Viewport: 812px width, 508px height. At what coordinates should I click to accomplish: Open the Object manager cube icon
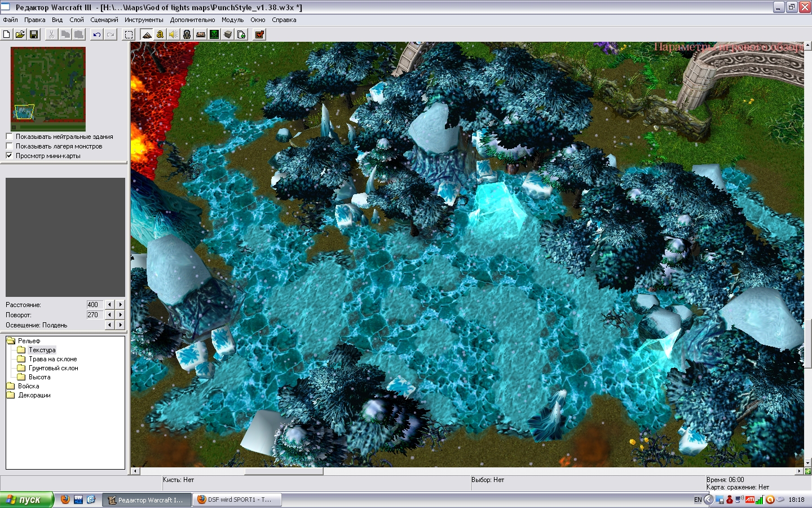pos(228,34)
